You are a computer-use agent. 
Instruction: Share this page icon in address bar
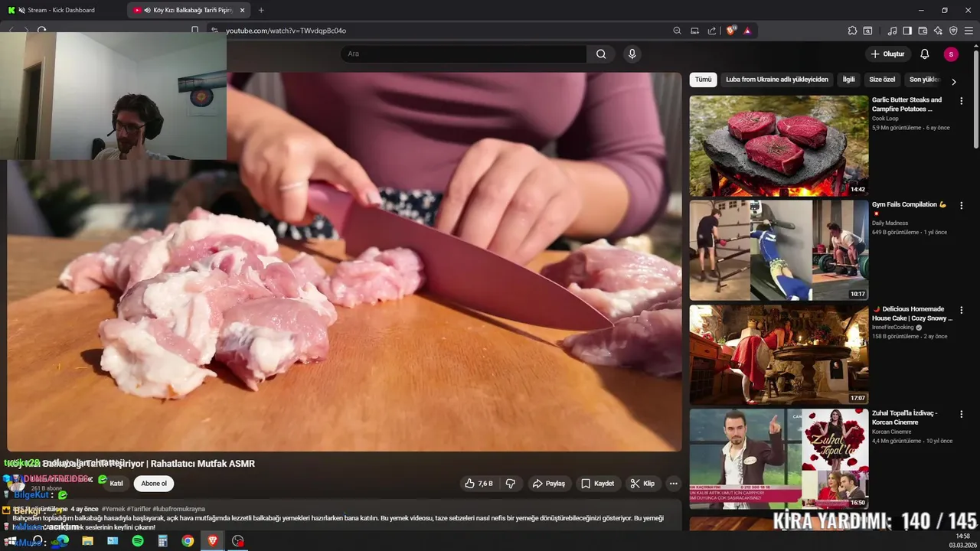tap(712, 31)
